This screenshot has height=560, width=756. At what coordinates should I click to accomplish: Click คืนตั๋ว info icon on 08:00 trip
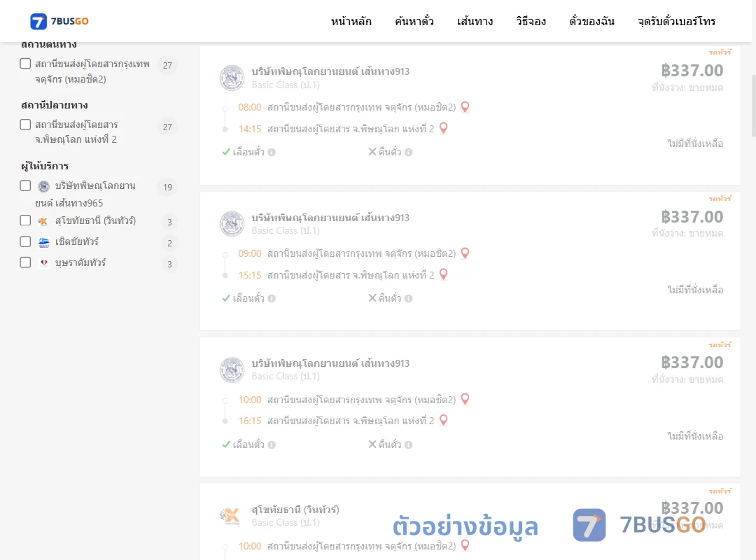[408, 153]
